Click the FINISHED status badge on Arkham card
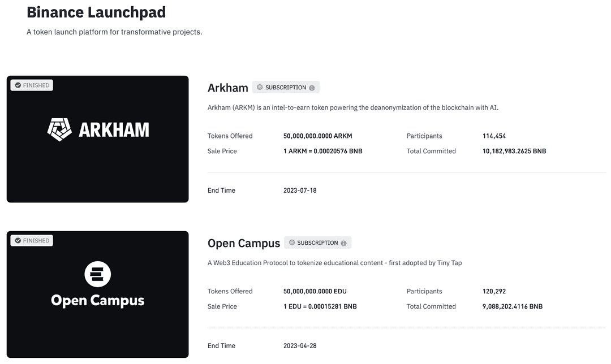Screen dimensions: 611x364 pyautogui.click(x=32, y=85)
